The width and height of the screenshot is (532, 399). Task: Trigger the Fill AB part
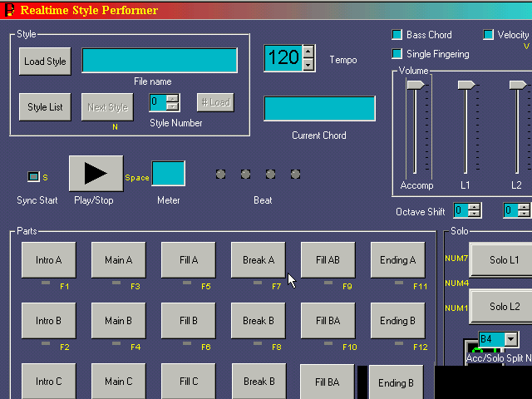[328, 260]
